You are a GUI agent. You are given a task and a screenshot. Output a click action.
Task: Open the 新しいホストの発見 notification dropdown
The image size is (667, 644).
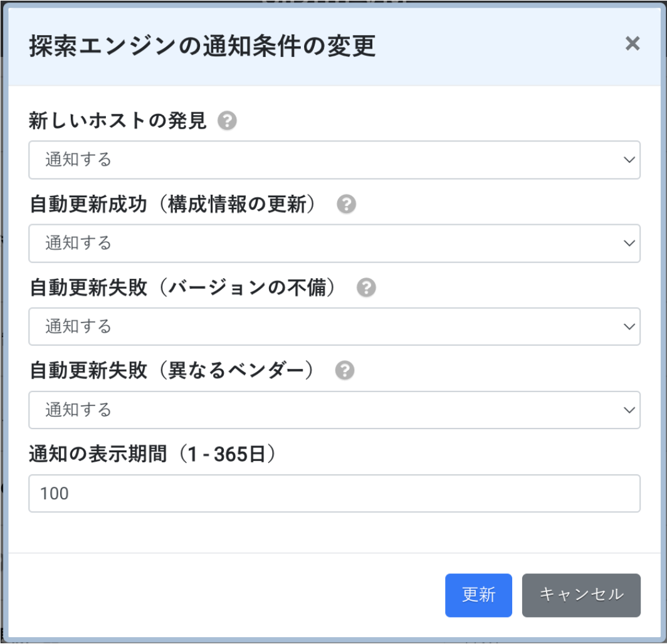point(334,160)
